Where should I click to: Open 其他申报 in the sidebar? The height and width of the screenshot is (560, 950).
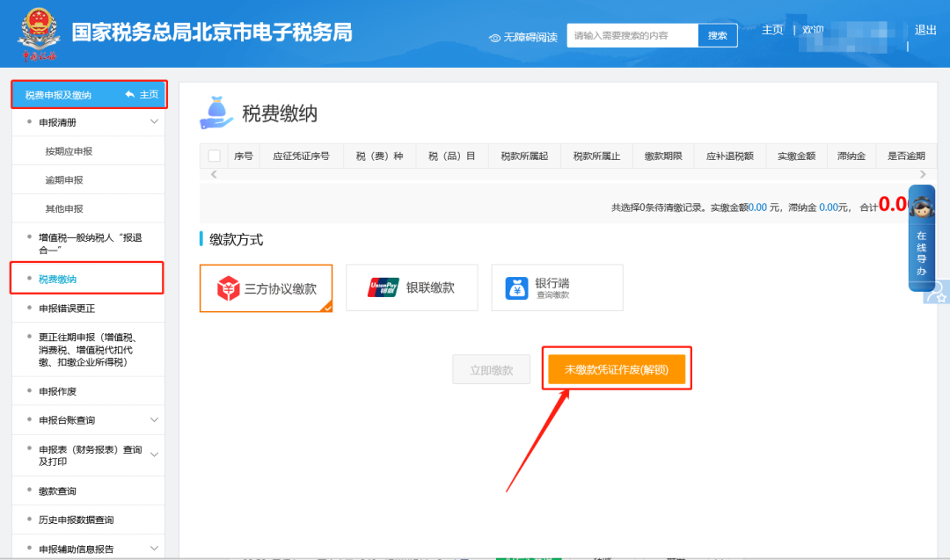pyautogui.click(x=64, y=209)
